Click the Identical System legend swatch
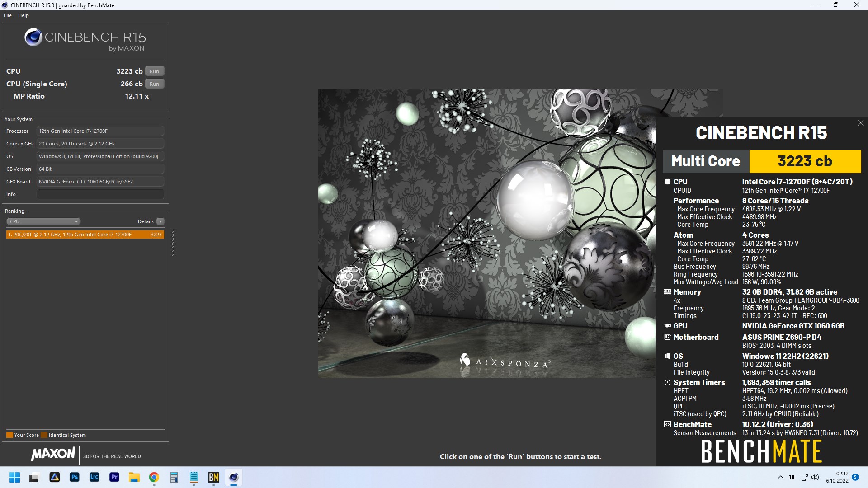868x488 pixels. coord(44,435)
